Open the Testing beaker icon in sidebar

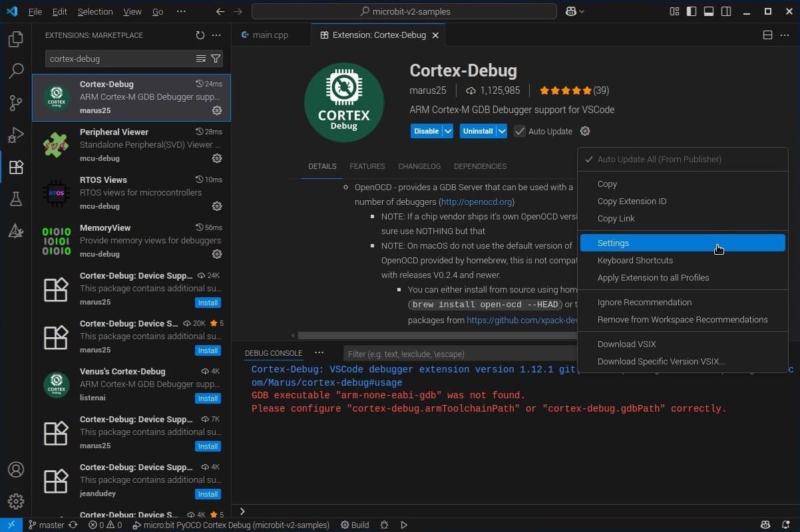click(x=16, y=199)
